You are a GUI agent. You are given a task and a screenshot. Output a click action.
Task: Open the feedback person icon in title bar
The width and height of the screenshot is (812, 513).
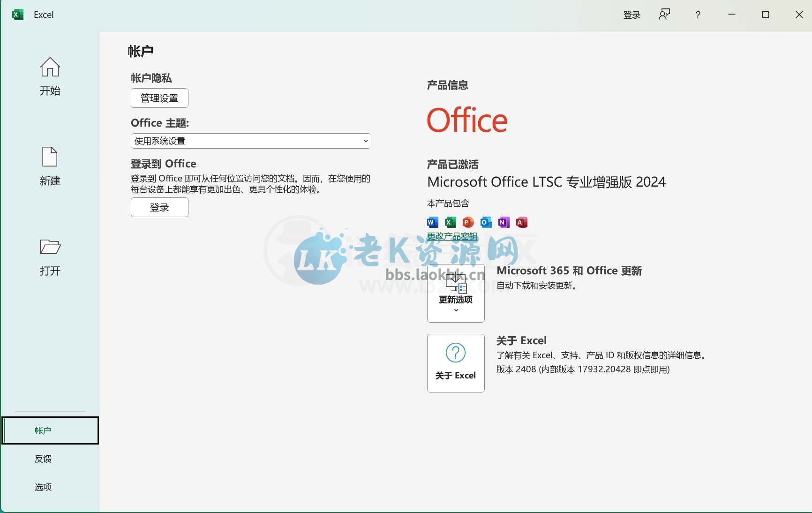click(664, 15)
